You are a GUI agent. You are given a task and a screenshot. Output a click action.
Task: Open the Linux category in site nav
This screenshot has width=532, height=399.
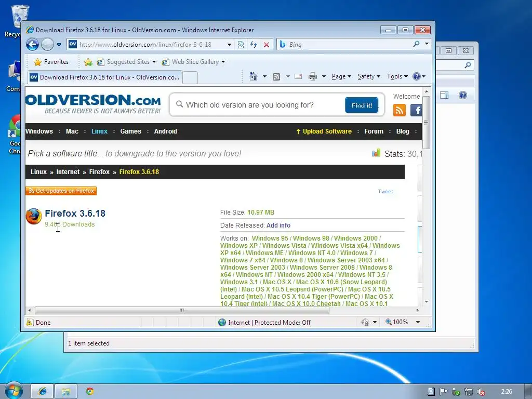coord(99,131)
